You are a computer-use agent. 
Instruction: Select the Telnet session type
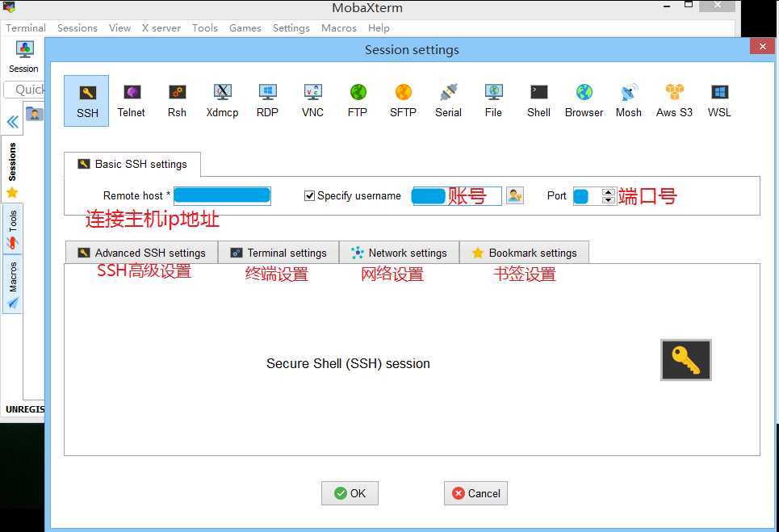tap(131, 101)
